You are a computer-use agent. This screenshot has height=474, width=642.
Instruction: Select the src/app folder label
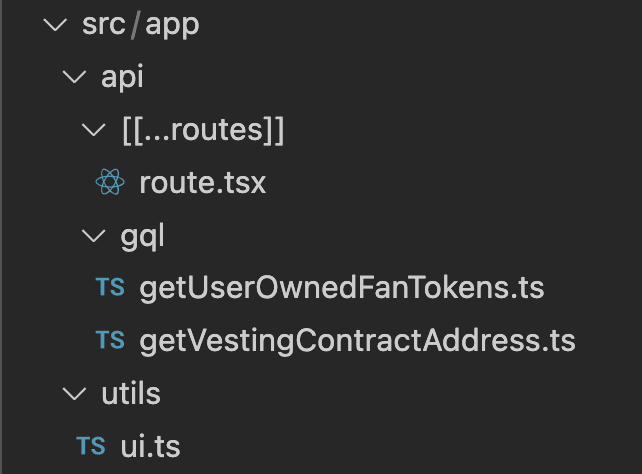140,25
